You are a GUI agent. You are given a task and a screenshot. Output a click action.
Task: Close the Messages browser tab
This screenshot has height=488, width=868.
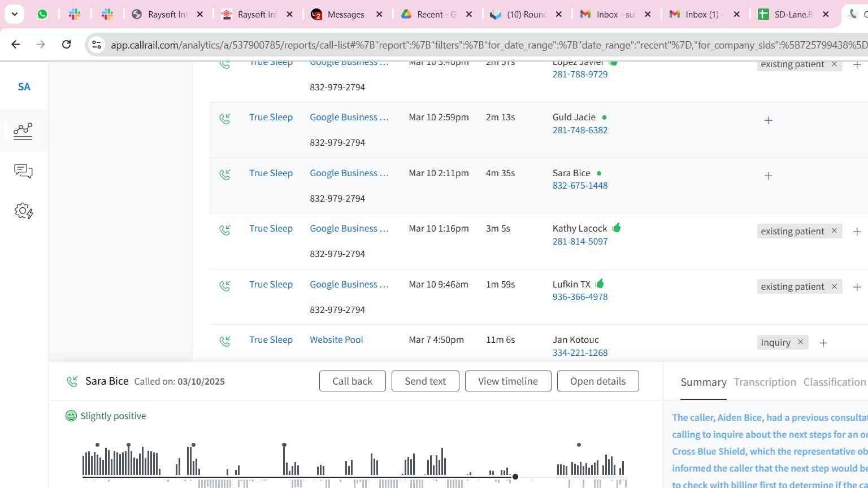click(x=379, y=14)
